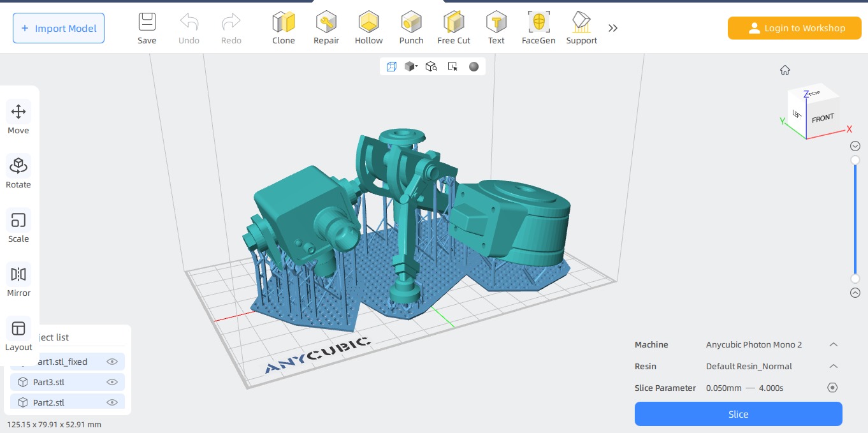Viewport: 868px width, 433px height.
Task: Click the cube icon beside Part3.stl
Action: point(23,382)
